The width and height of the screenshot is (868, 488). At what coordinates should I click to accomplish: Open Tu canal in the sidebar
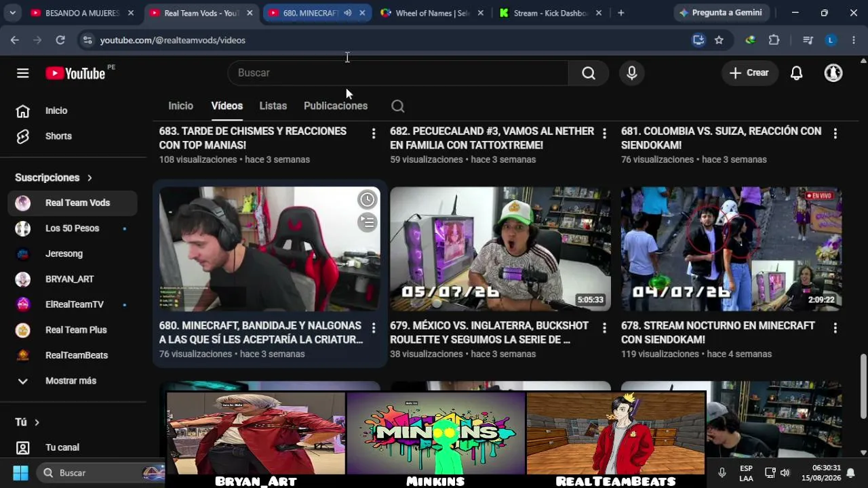[73, 447]
